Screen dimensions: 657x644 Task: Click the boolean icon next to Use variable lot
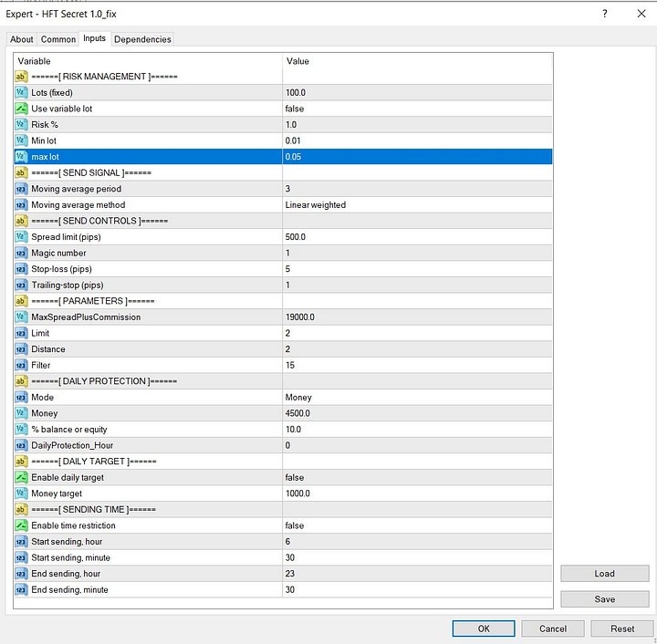[21, 109]
